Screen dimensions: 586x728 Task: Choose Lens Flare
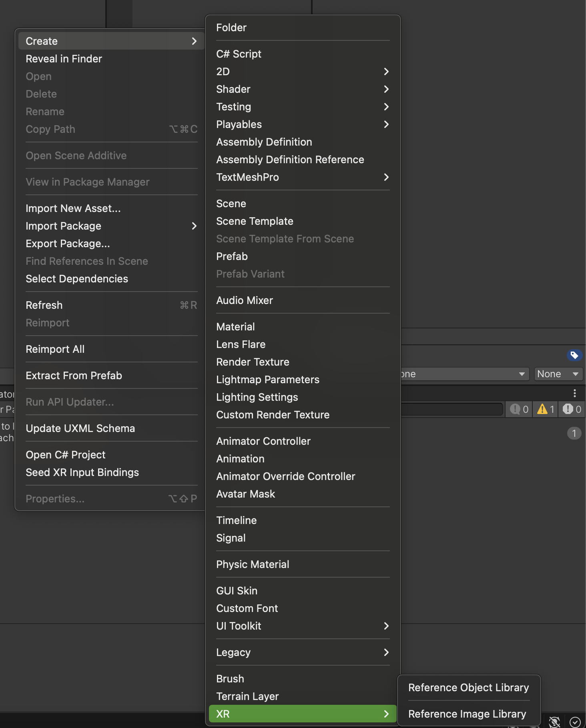click(x=303, y=344)
